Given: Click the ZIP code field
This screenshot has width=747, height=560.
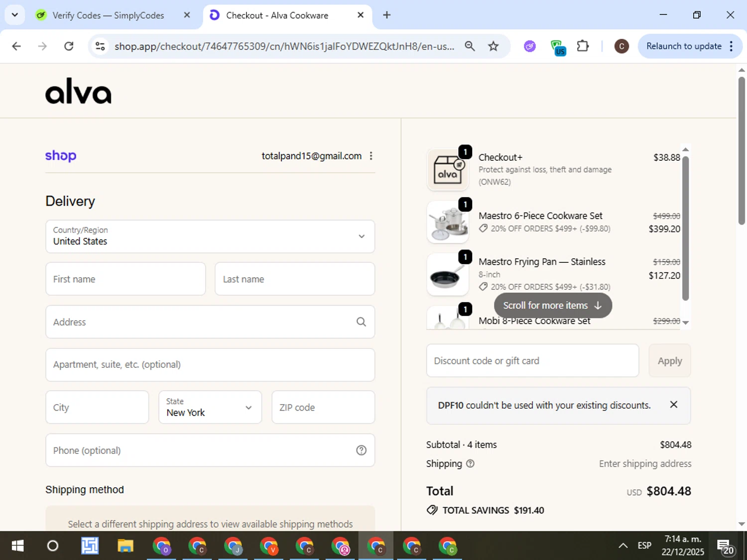Looking at the screenshot, I should pyautogui.click(x=323, y=407).
